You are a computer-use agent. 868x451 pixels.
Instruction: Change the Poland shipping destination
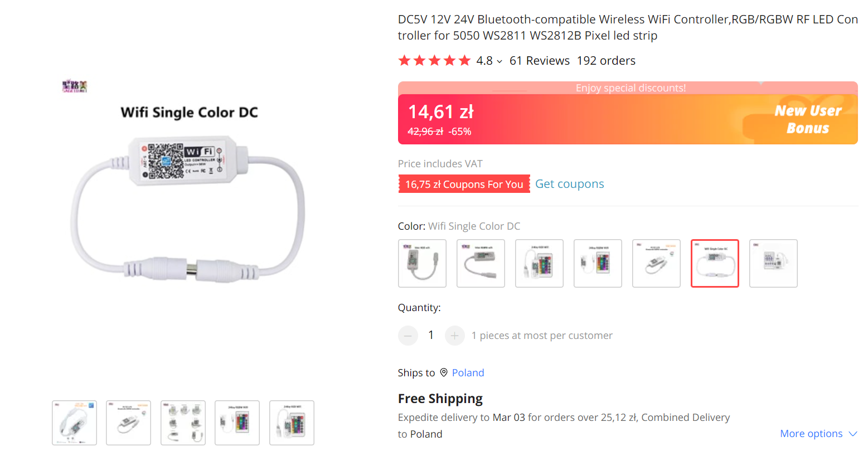(467, 373)
